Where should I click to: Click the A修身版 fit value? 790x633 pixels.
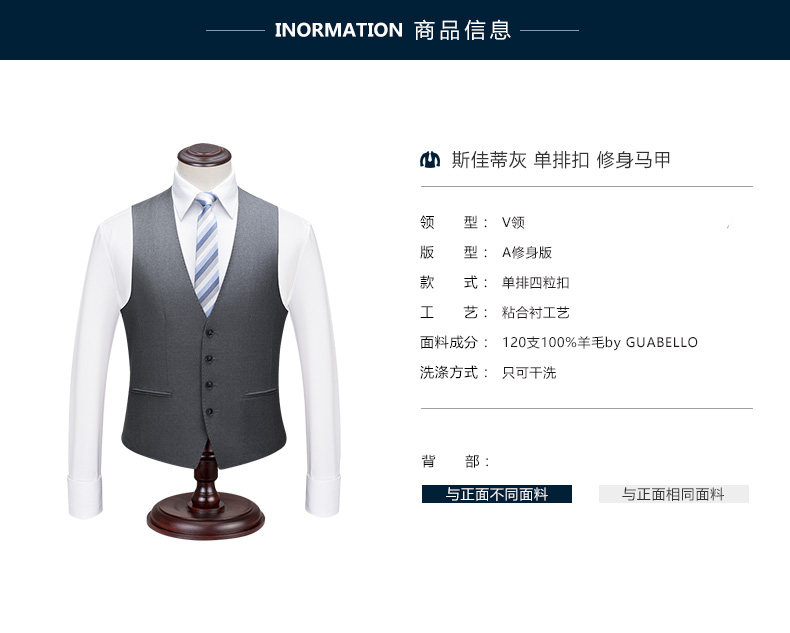(x=527, y=252)
